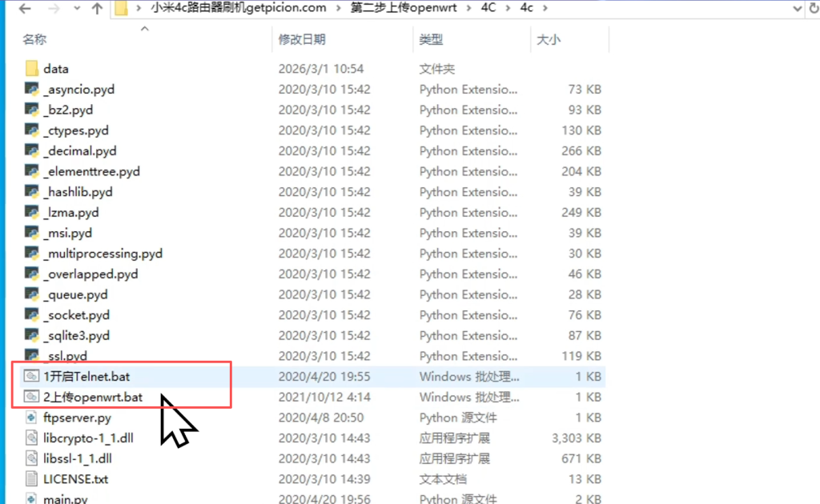Click the Back navigation arrow
The height and width of the screenshot is (504, 820).
point(24,9)
